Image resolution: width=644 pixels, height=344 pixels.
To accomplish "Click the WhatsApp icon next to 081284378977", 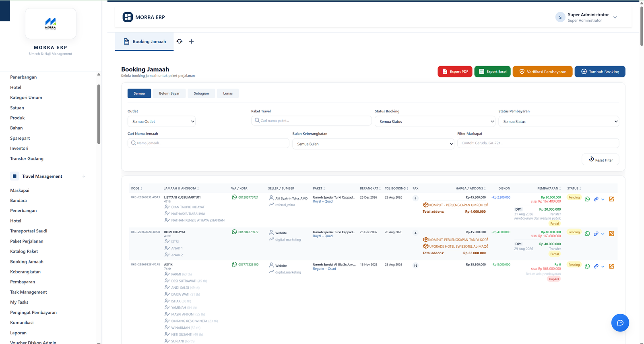I will coord(234,232).
